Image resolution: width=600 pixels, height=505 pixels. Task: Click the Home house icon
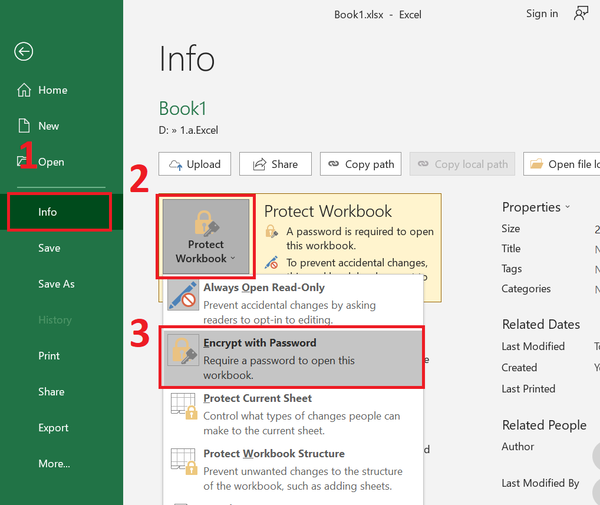[x=24, y=90]
